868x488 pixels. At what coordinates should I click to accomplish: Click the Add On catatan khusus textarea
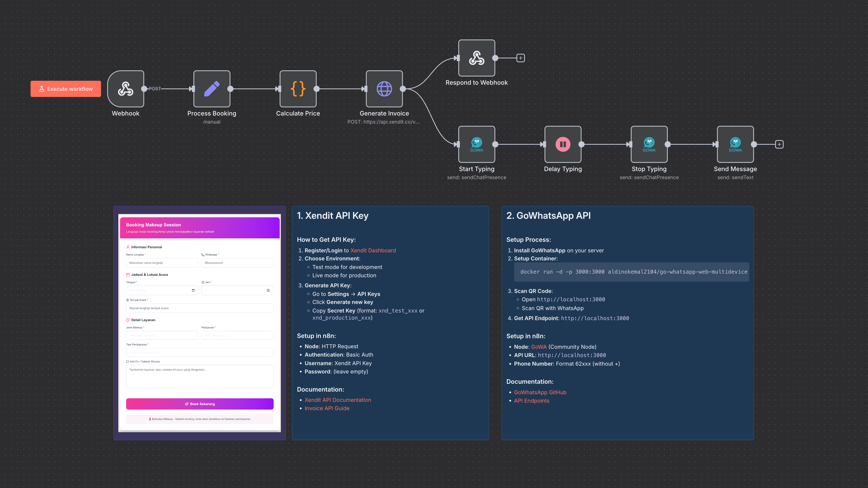200,376
